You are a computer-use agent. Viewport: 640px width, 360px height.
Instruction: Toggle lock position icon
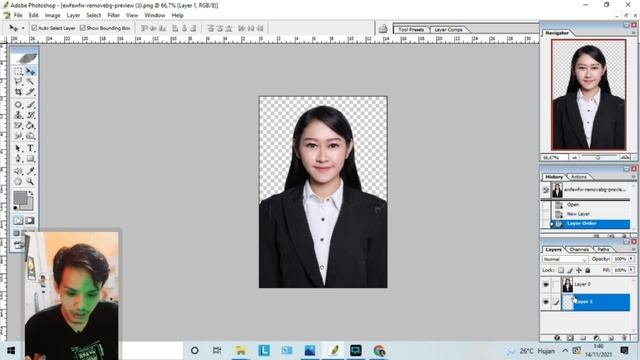[x=579, y=270]
